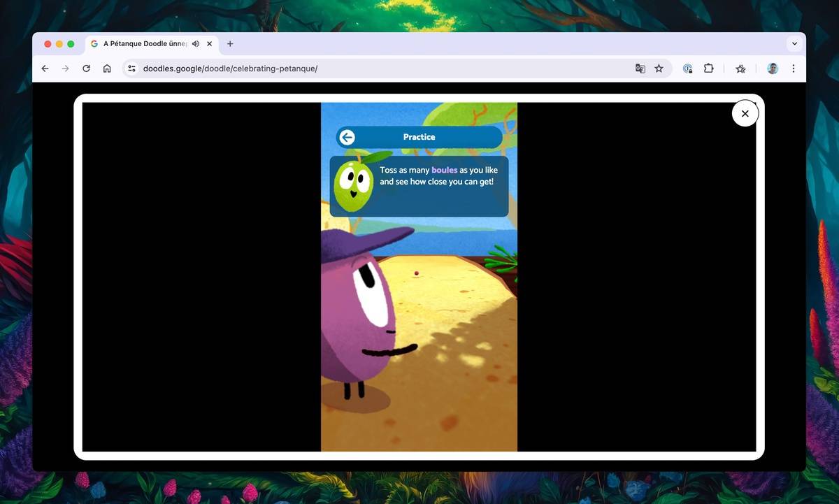Open the Extensions puzzle icon

pyautogui.click(x=708, y=69)
